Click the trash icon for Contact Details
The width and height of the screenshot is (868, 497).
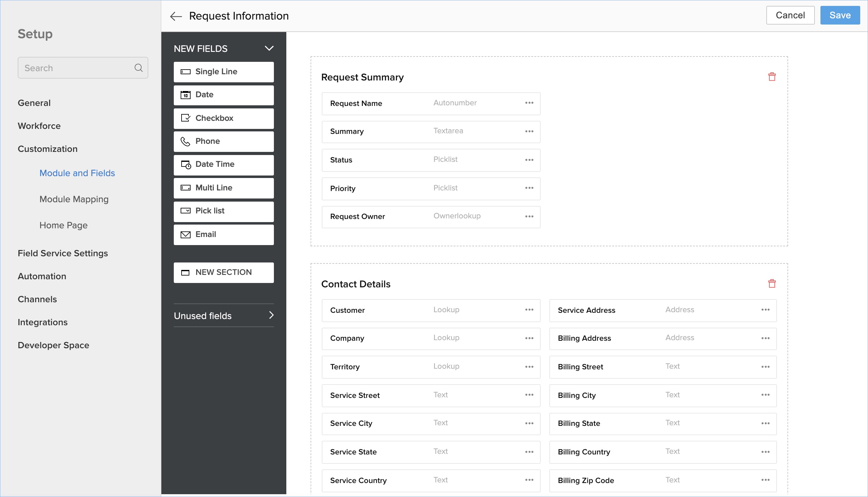pos(772,284)
